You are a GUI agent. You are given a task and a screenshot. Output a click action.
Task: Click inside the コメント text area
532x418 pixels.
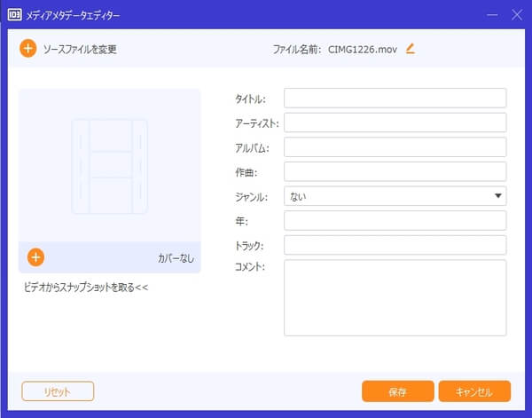coord(395,297)
